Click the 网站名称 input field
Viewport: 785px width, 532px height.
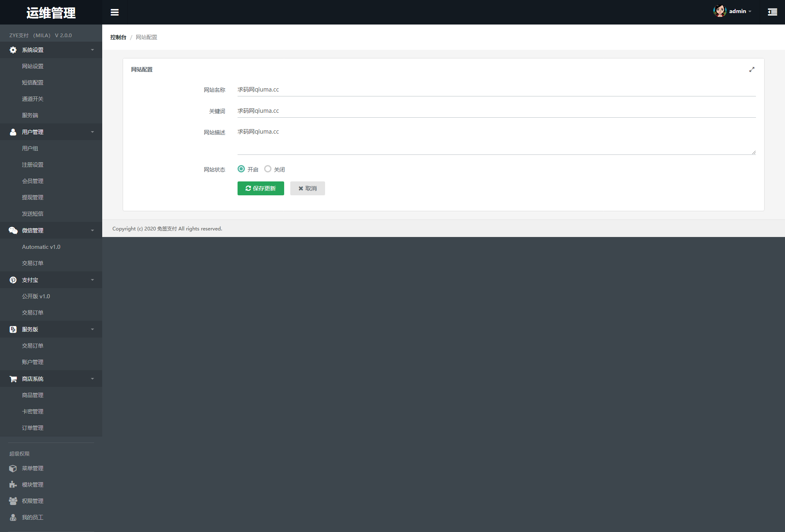coord(496,89)
